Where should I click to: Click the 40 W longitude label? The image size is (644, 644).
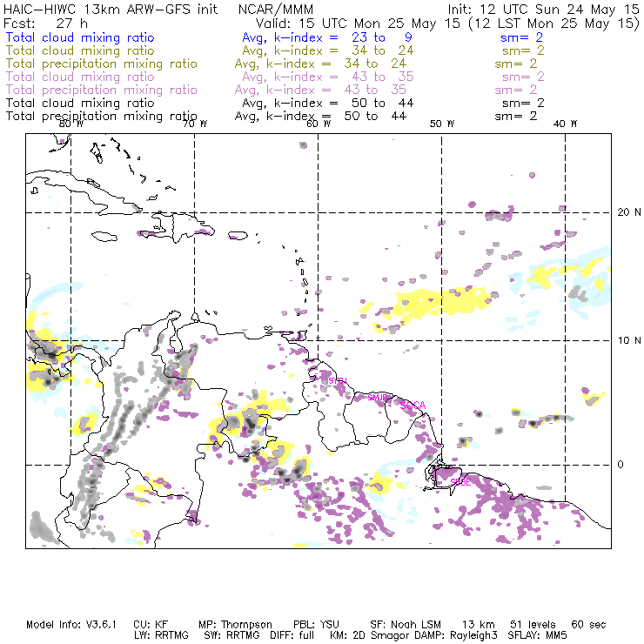(x=565, y=124)
